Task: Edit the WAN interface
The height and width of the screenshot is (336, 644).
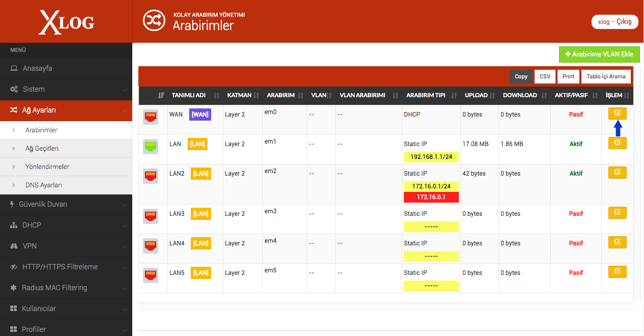Action: tap(618, 114)
